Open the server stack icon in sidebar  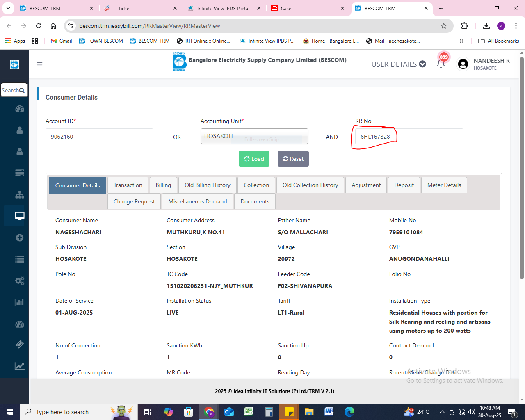[19, 173]
